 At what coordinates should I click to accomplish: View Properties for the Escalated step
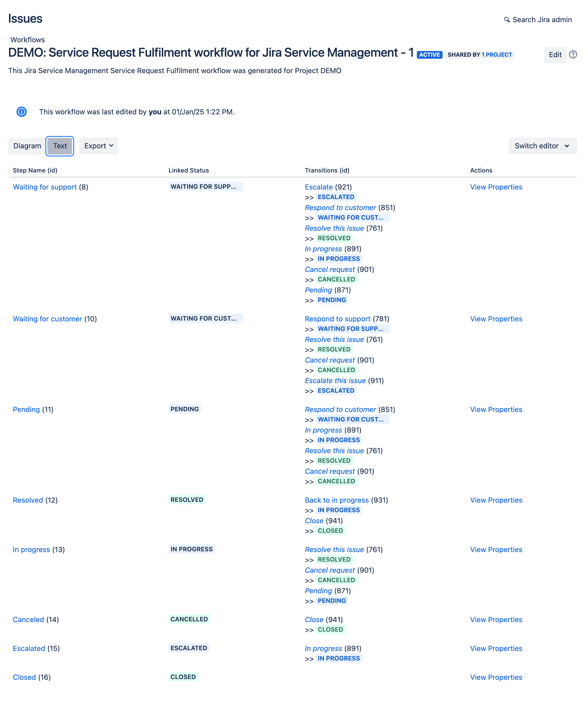496,648
